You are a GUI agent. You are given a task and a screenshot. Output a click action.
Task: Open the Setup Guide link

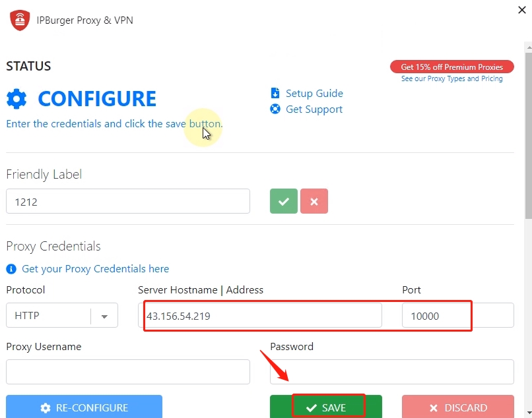[x=314, y=94]
